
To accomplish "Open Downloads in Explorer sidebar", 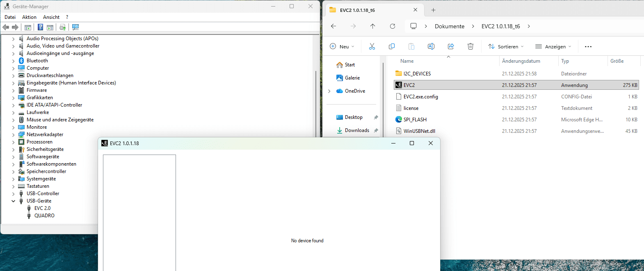I will 357,130.
